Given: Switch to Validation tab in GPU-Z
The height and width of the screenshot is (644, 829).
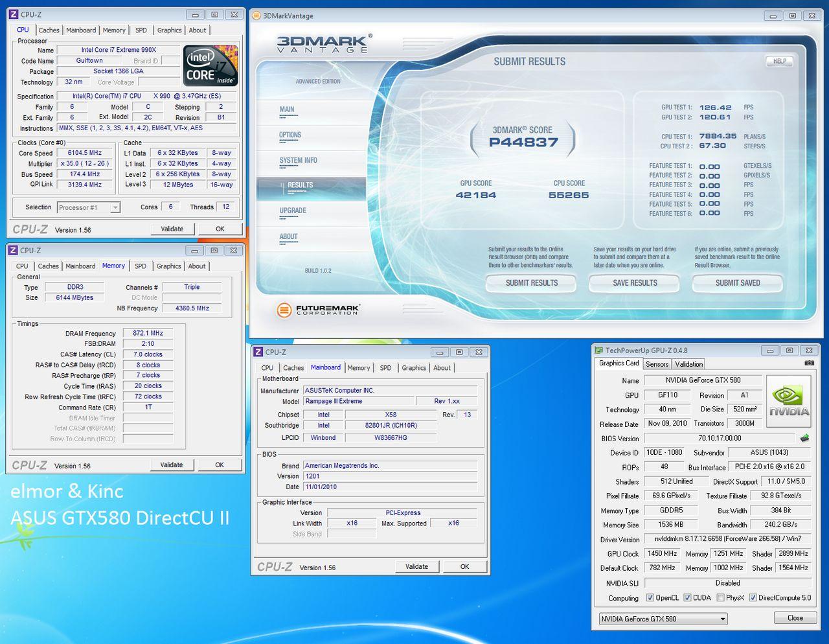Looking at the screenshot, I should (x=688, y=364).
